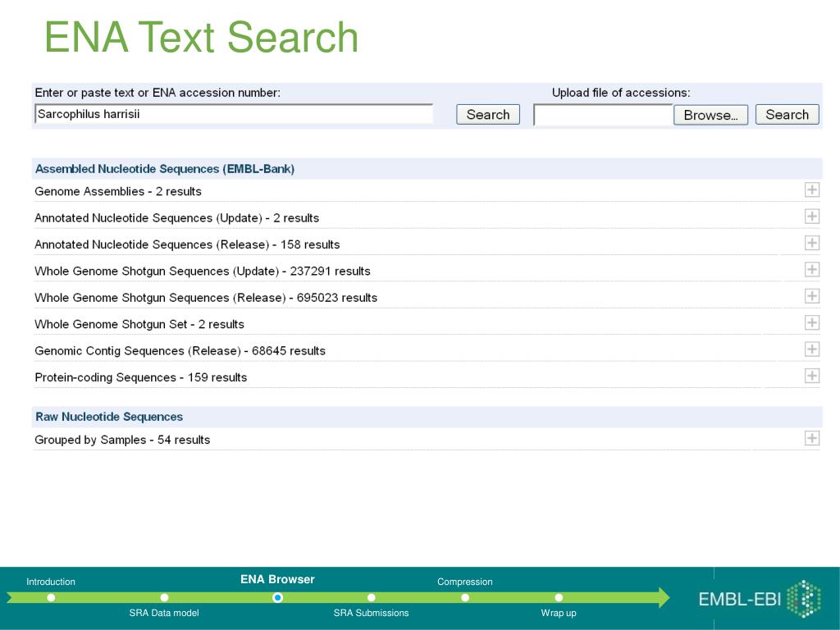This screenshot has height=630, width=840.
Task: Expand Genomic Contig Sequences (Release) results
Action: coord(811,349)
